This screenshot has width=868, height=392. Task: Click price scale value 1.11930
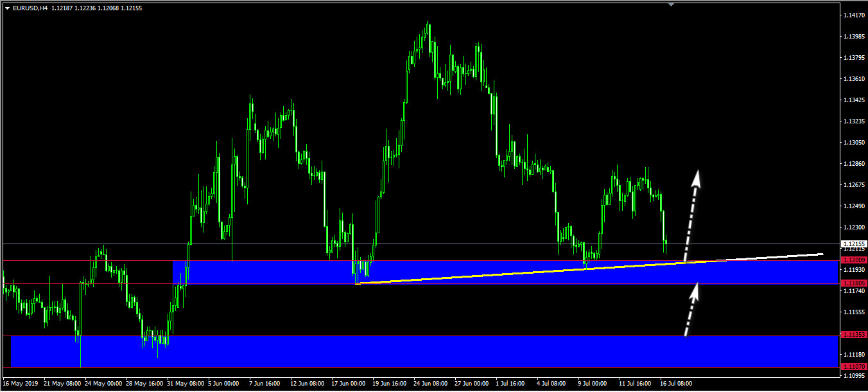click(x=855, y=270)
